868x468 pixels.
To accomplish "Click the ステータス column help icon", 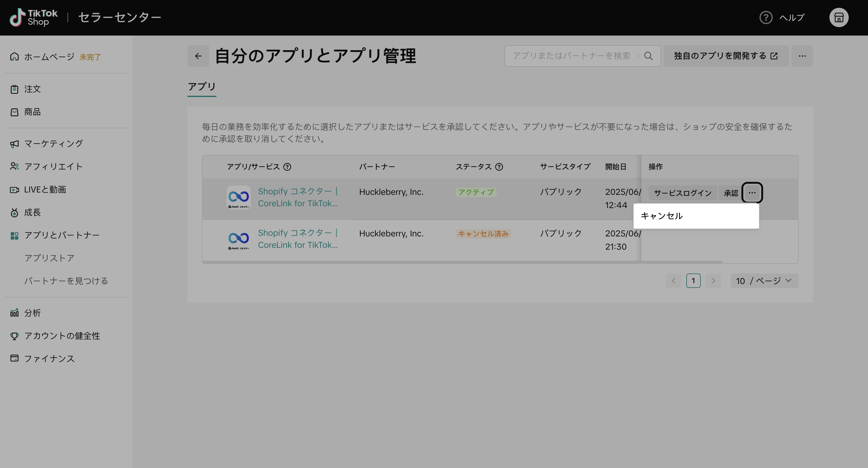I will (x=499, y=167).
